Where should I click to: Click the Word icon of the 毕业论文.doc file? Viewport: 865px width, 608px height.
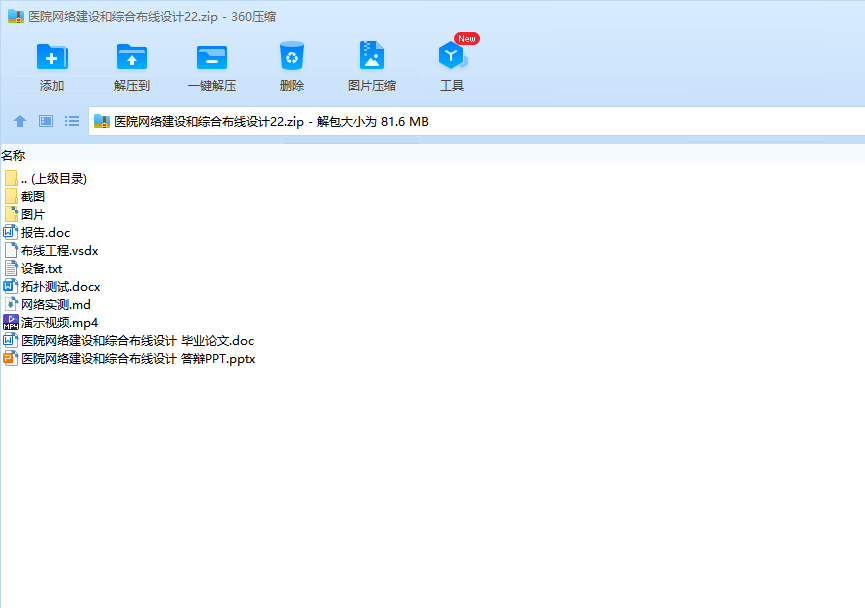click(10, 340)
